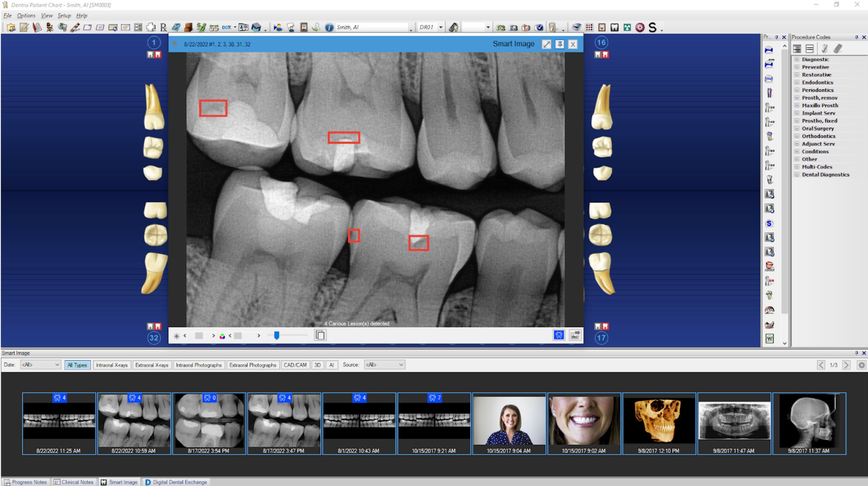Pin the Smart Image viewer window
The width and height of the screenshot is (868, 486).
tap(560, 44)
